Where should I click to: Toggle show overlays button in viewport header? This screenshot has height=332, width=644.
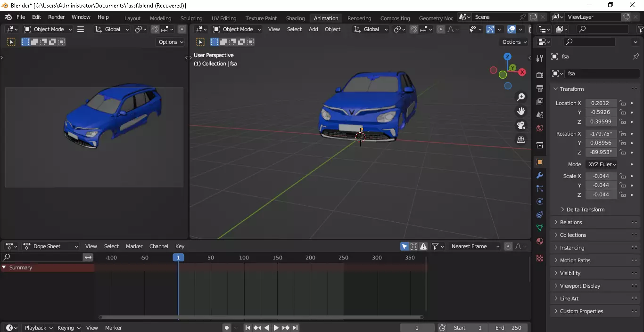click(512, 29)
